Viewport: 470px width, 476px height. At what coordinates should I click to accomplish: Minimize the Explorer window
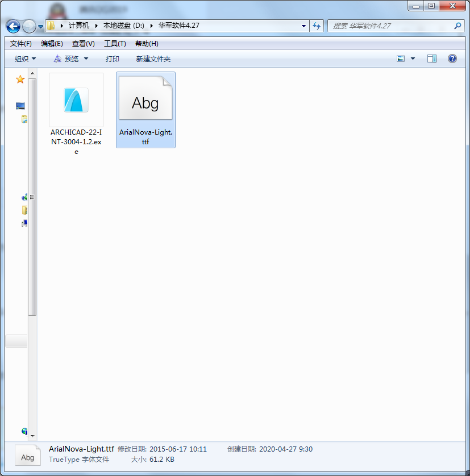[x=416, y=6]
